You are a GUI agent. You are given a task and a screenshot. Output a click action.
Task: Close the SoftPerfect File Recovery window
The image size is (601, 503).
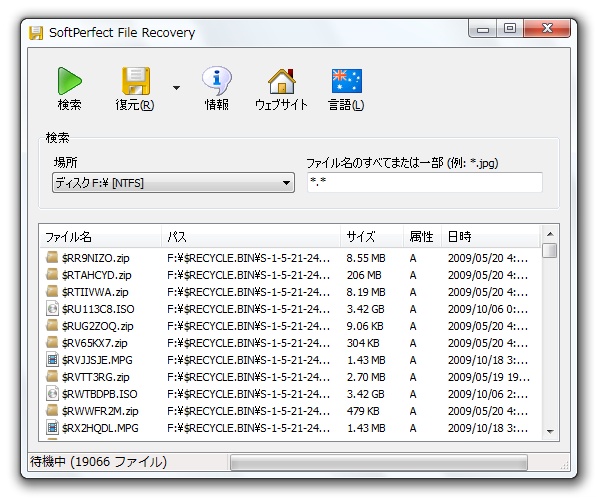click(547, 29)
